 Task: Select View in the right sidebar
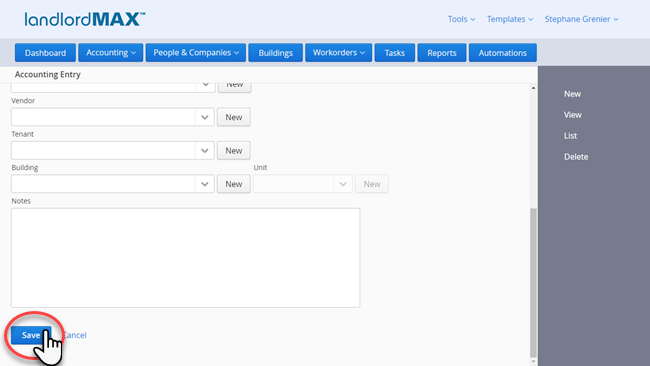click(572, 115)
